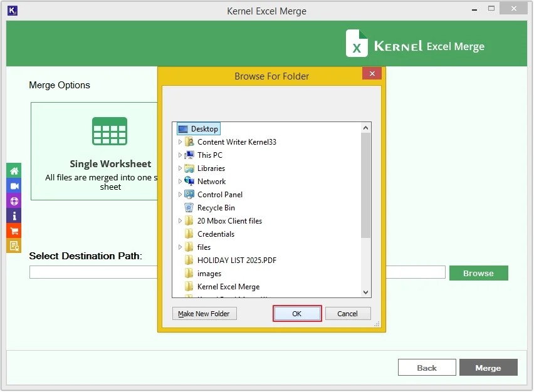Close the Browse For Folder dialog
The image size is (534, 392).
tap(372, 74)
